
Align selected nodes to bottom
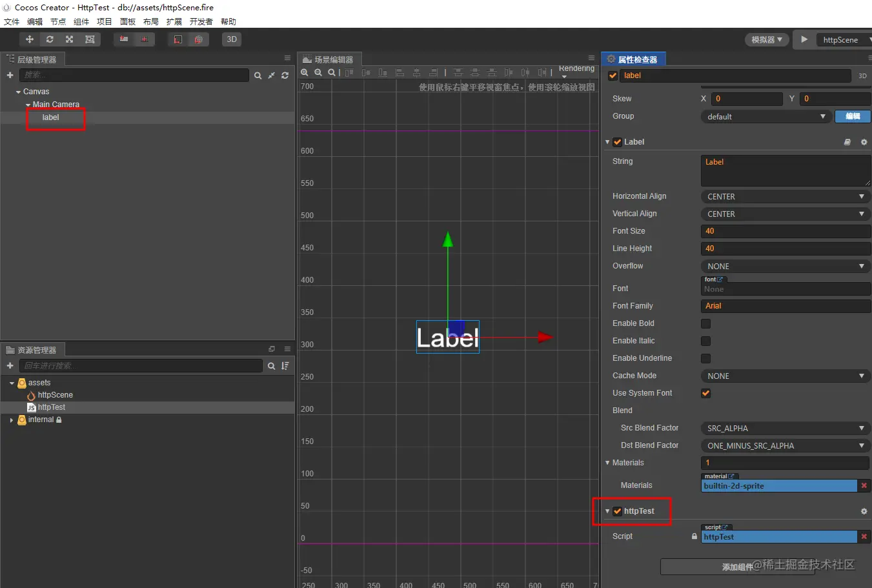point(383,73)
